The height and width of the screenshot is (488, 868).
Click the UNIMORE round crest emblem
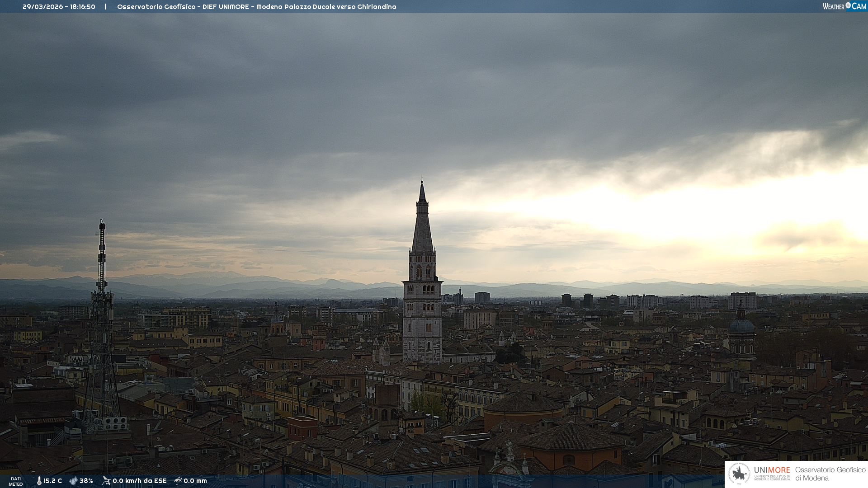pyautogui.click(x=739, y=474)
